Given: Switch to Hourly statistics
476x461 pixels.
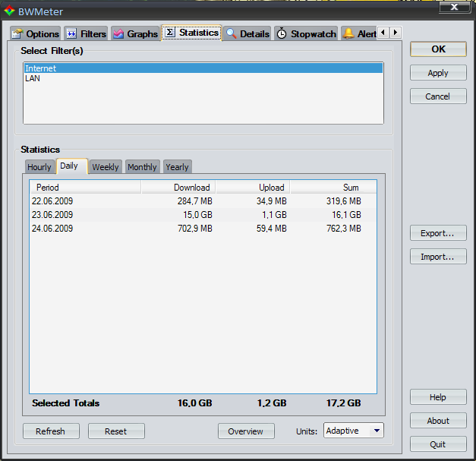Looking at the screenshot, I should [x=39, y=167].
